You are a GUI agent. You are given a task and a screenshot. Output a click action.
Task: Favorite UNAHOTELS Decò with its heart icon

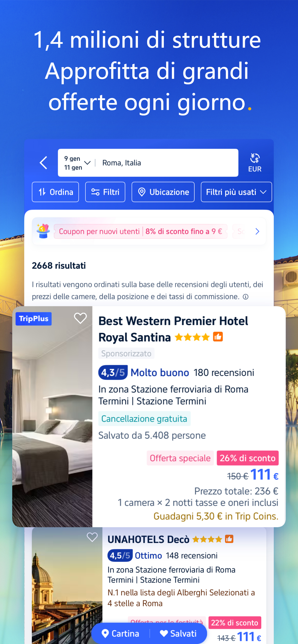point(92,537)
